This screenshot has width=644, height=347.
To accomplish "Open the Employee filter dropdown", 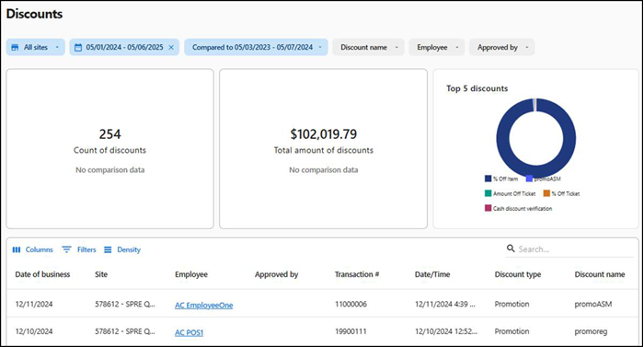I will point(437,47).
